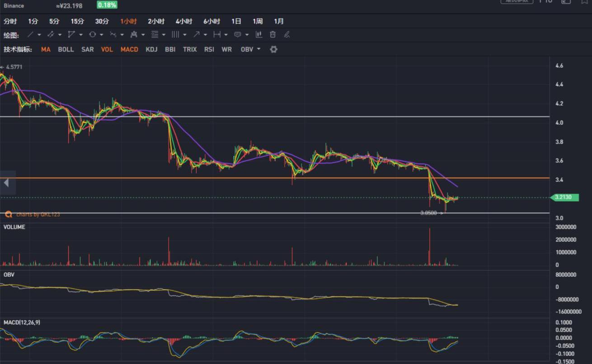Click the left scroll arrow on chart edge
This screenshot has height=364, width=592.
tap(6, 183)
